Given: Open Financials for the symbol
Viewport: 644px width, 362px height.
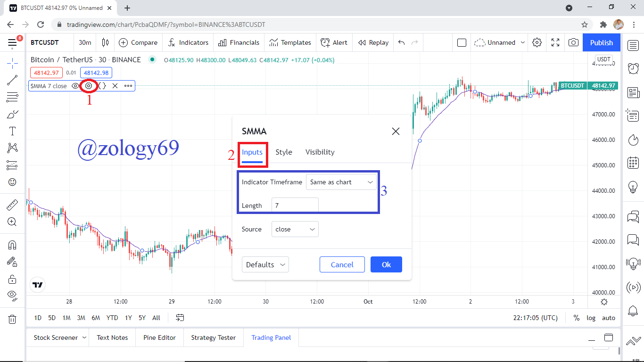Looking at the screenshot, I should 239,42.
